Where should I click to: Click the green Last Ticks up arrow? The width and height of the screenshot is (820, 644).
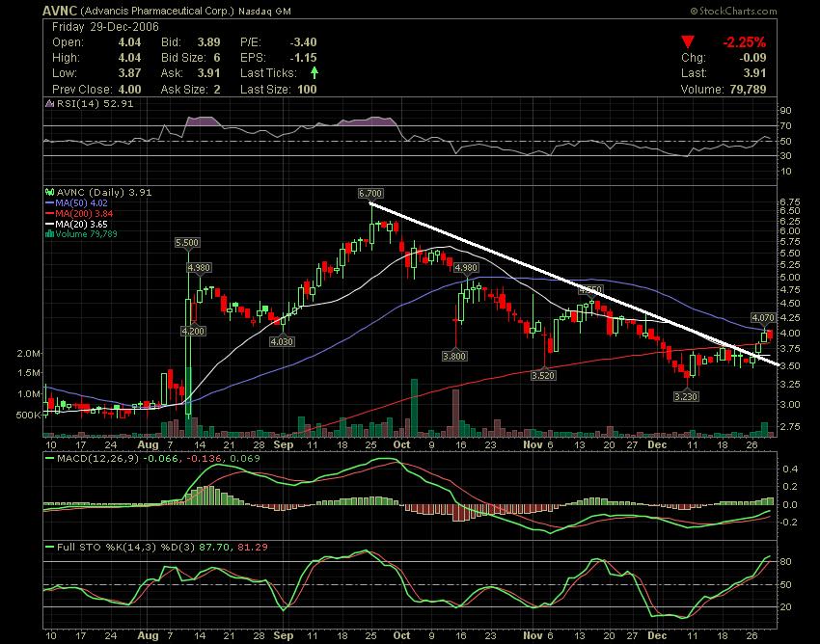point(314,72)
